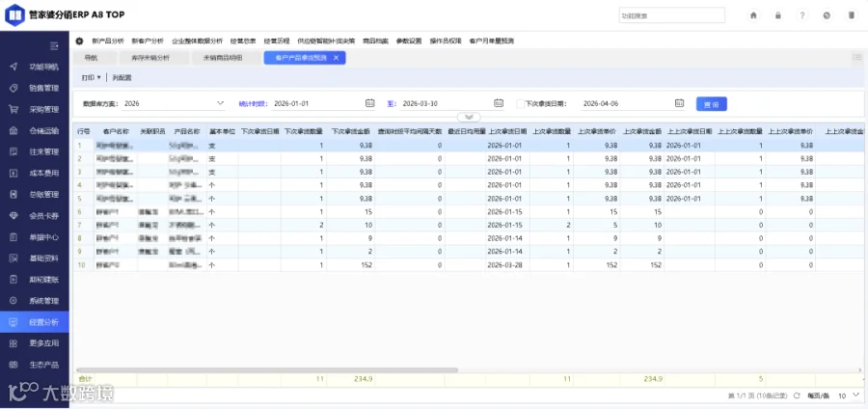Switch to the inventory unsold analysis tab
868x409 pixels.
click(150, 58)
